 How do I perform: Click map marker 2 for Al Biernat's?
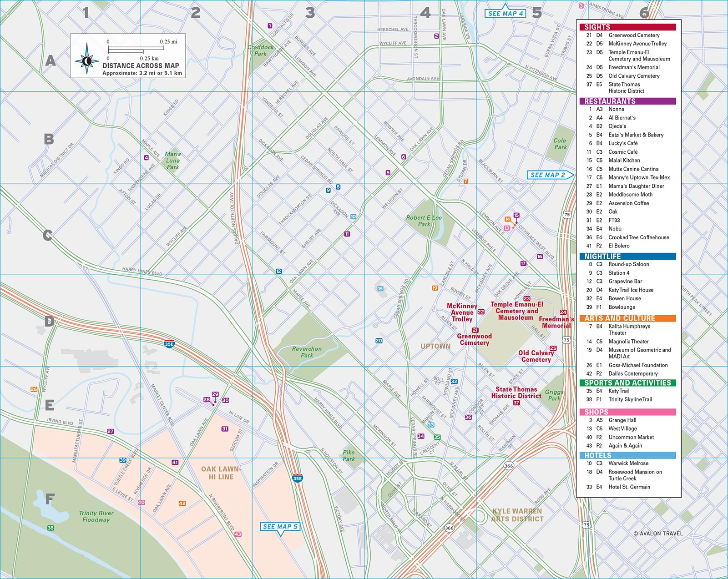click(x=436, y=36)
